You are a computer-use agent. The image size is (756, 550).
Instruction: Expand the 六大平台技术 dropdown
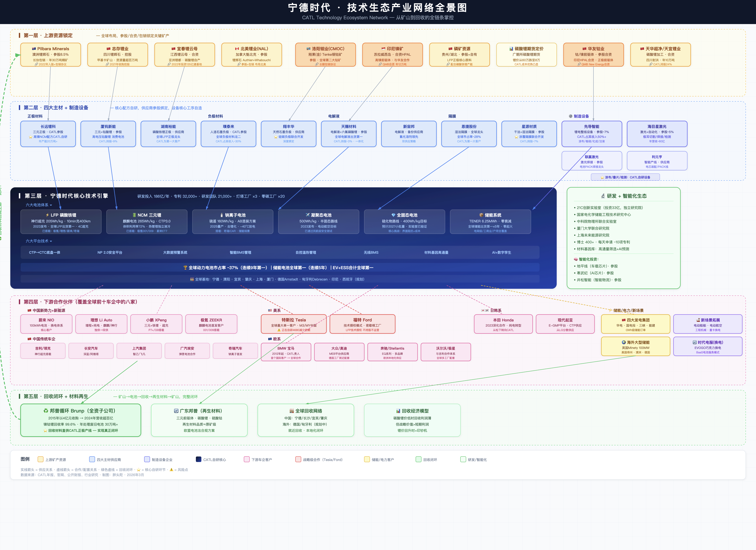click(39, 241)
